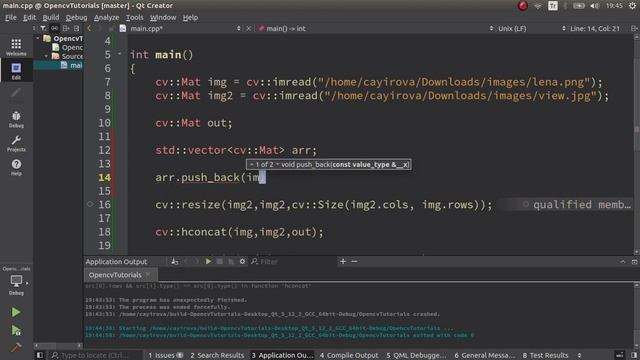Click the Line: 14, Col: 21 indicator

[595, 28]
